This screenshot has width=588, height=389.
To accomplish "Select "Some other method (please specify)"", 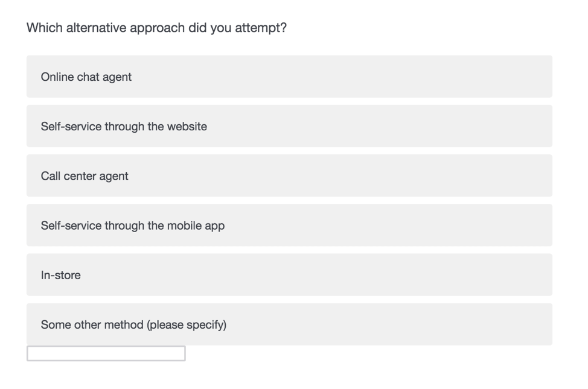I will click(x=289, y=324).
